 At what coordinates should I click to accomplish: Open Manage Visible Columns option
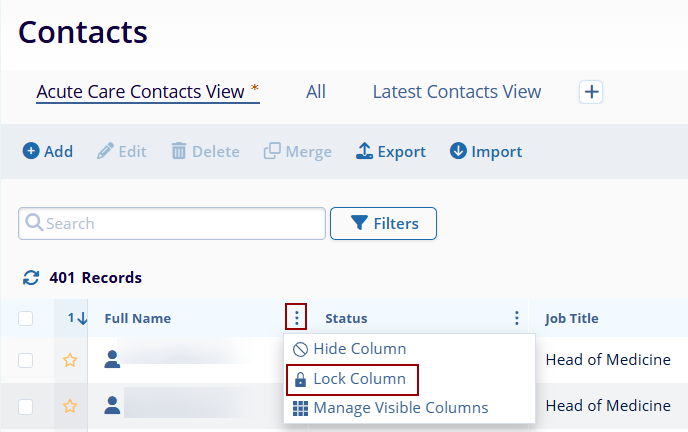tap(390, 408)
